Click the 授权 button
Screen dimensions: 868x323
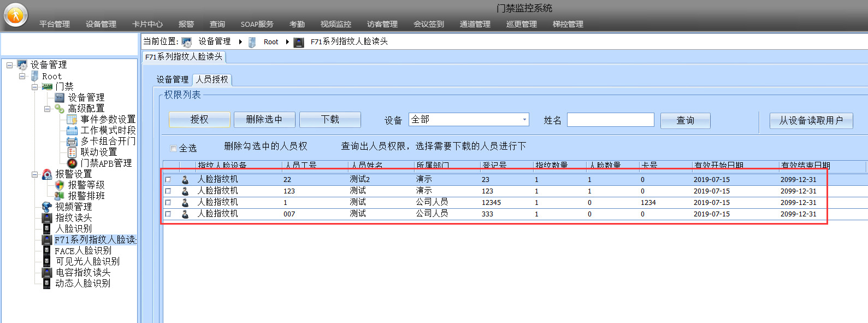point(199,120)
